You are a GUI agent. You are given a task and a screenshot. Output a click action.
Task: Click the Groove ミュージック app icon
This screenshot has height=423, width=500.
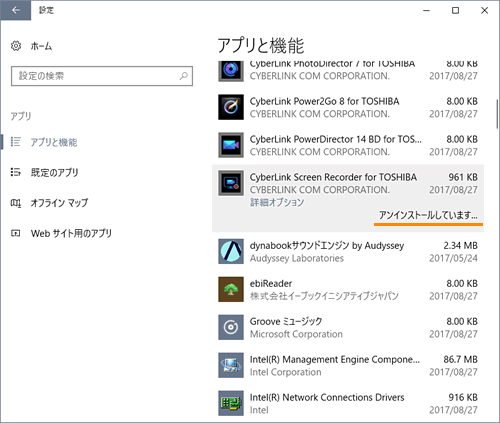point(231,327)
